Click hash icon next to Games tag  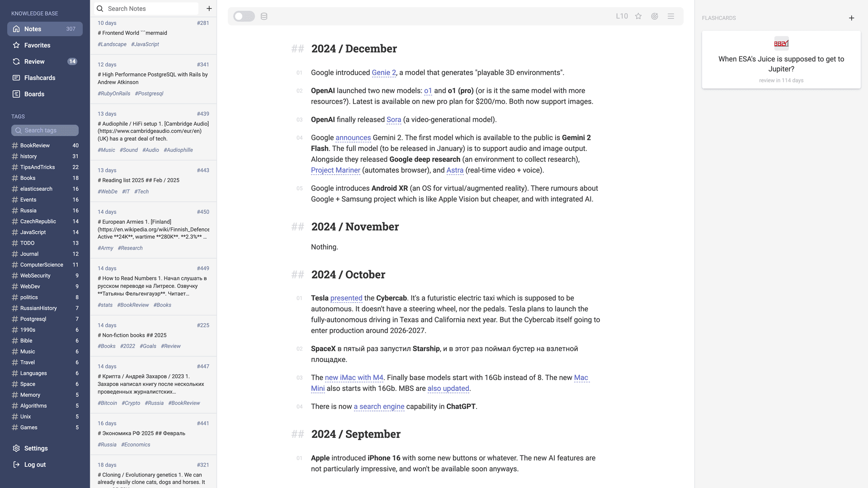tap(15, 427)
